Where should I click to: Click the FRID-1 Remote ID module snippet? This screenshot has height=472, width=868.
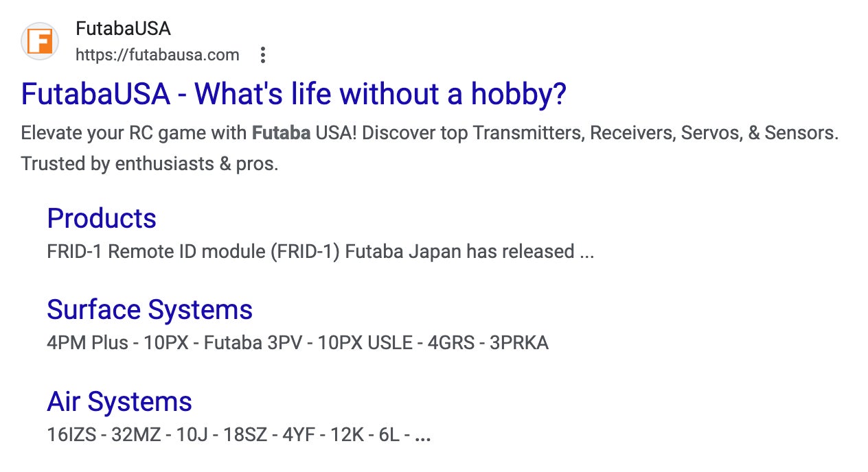192,252
